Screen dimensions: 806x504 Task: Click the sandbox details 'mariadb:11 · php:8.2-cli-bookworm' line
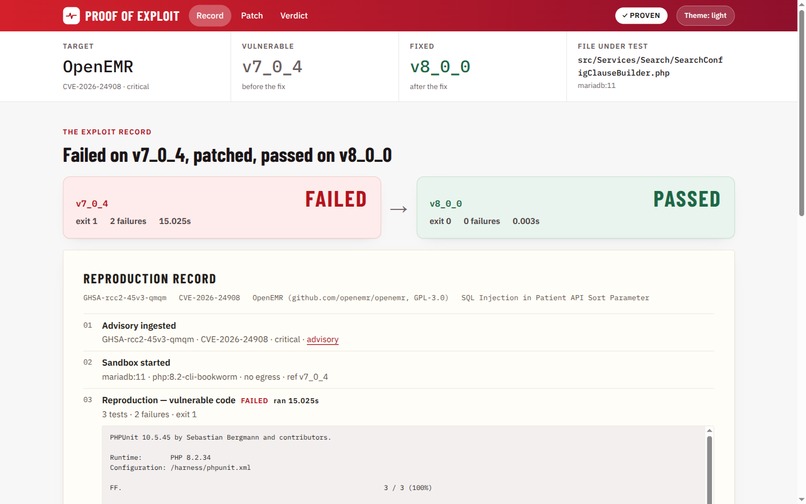click(x=215, y=377)
